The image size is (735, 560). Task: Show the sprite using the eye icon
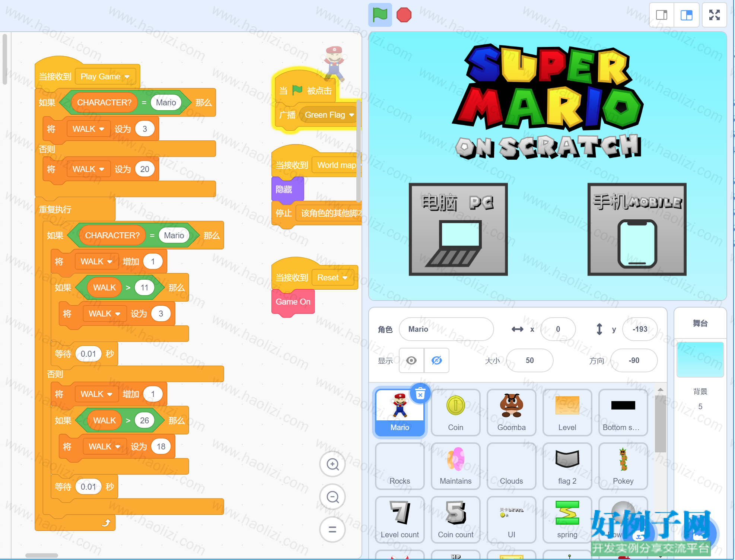(411, 360)
